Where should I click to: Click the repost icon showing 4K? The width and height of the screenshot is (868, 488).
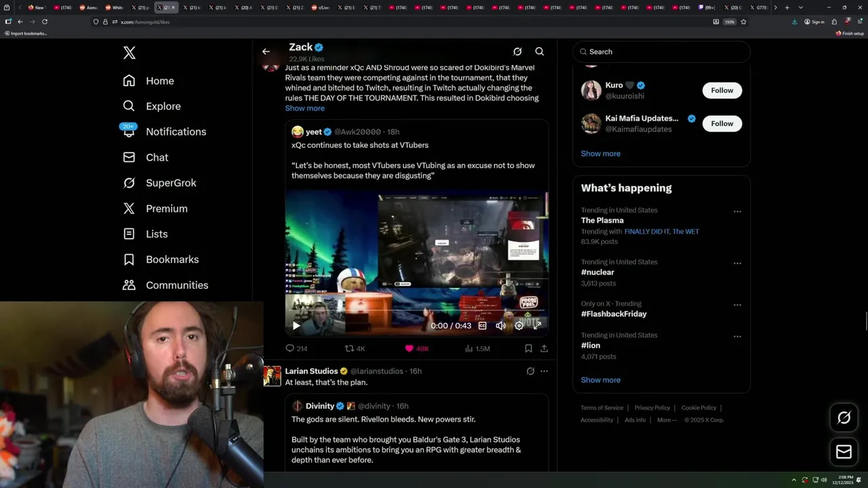coord(350,348)
